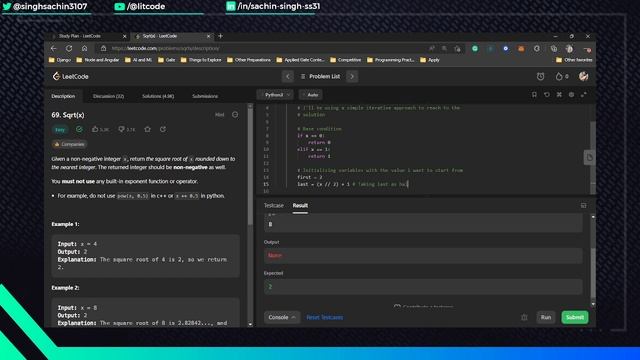Viewport: 640px width, 360px height.
Task: Click the Hint label
Action: click(220, 115)
